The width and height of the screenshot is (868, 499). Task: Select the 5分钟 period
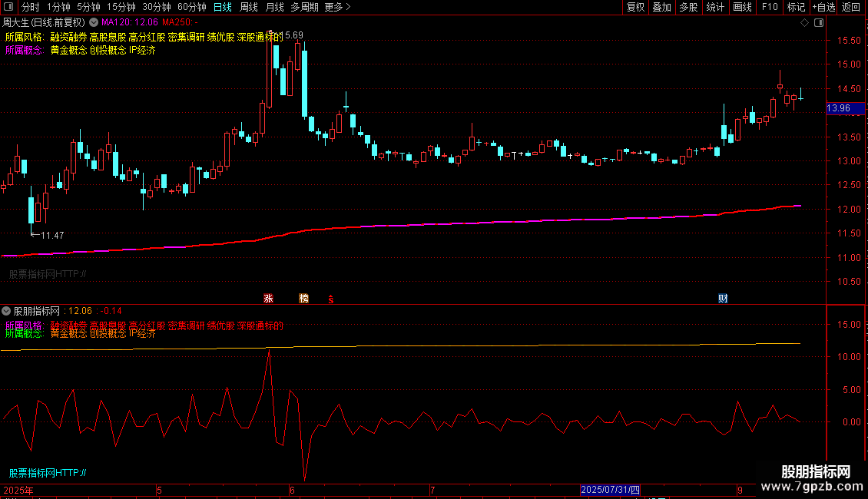88,7
